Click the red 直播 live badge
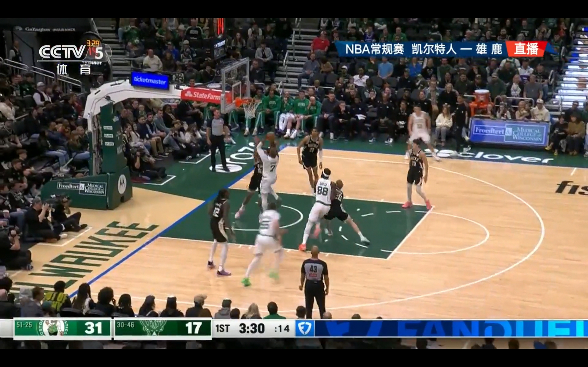The image size is (588, 367). (526, 49)
